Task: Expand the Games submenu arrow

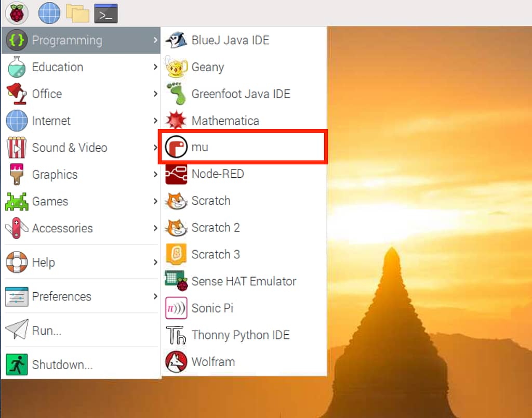Action: [x=155, y=201]
